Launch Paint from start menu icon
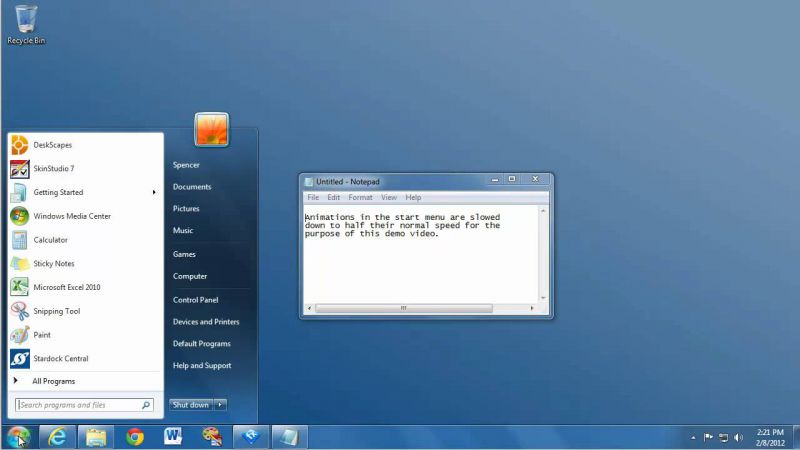 pos(19,335)
